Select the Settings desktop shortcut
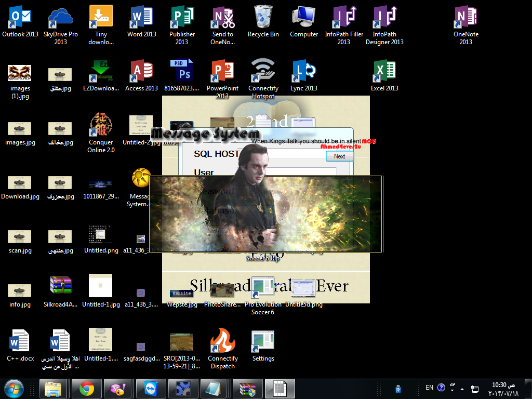Image resolution: width=532 pixels, height=399 pixels. tap(263, 341)
